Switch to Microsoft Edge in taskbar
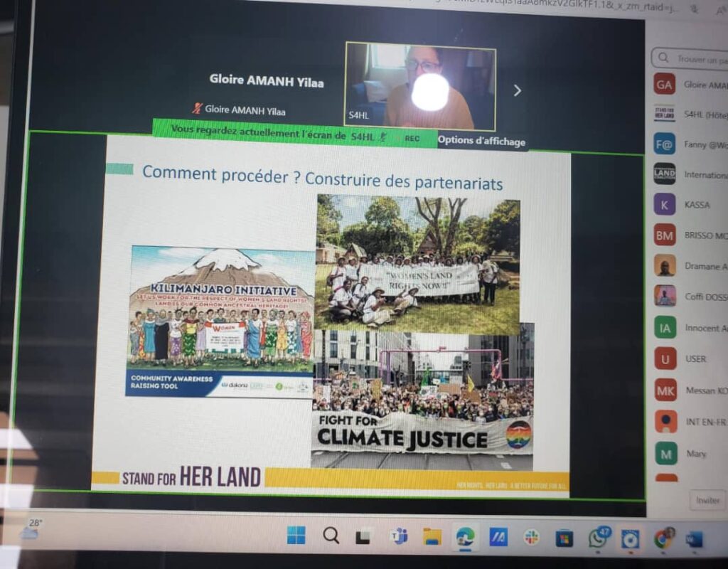The width and height of the screenshot is (728, 569). [465, 537]
